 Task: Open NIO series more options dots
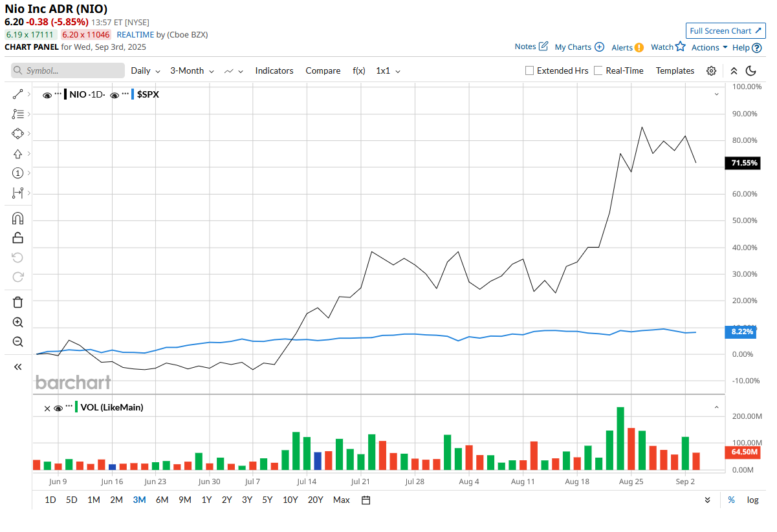[58, 94]
